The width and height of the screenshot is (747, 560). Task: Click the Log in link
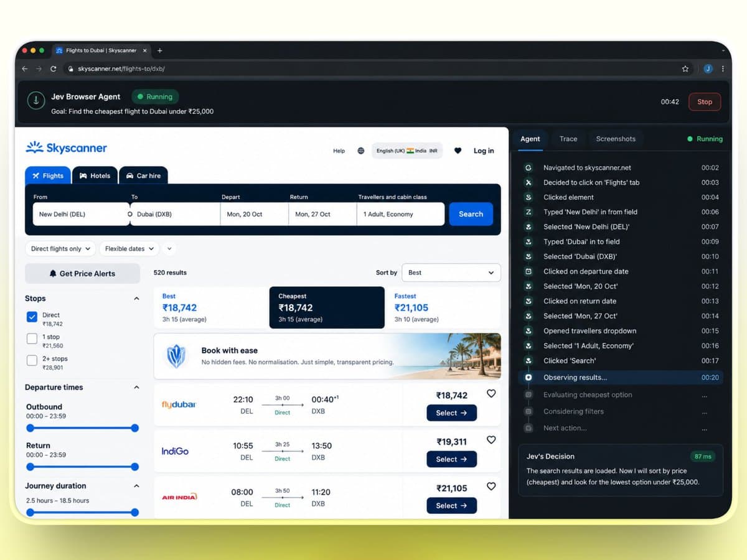pyautogui.click(x=484, y=151)
